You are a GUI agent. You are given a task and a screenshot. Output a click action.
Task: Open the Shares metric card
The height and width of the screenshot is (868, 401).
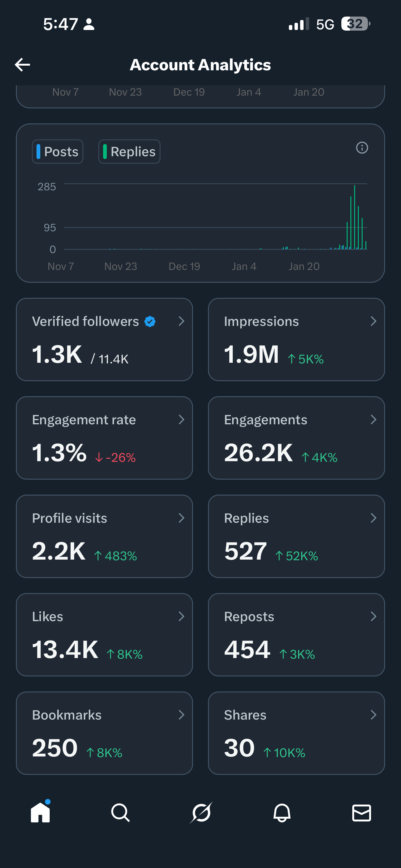pyautogui.click(x=296, y=733)
